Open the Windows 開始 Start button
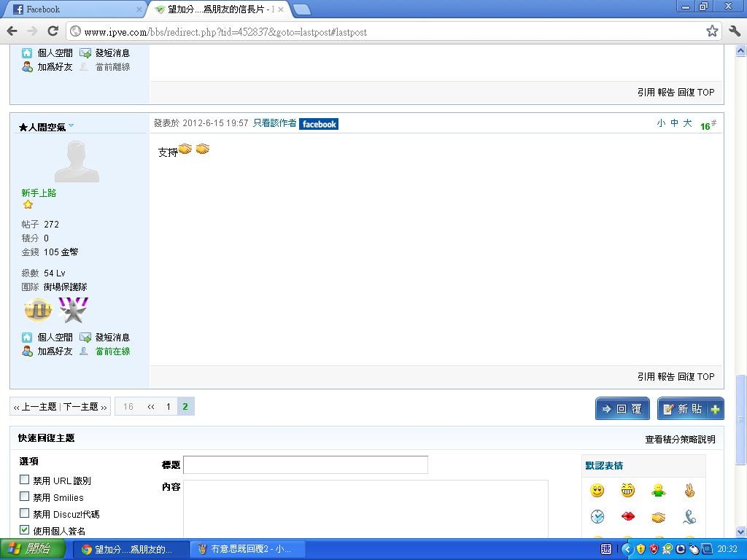This screenshot has width=747, height=560. 32,549
